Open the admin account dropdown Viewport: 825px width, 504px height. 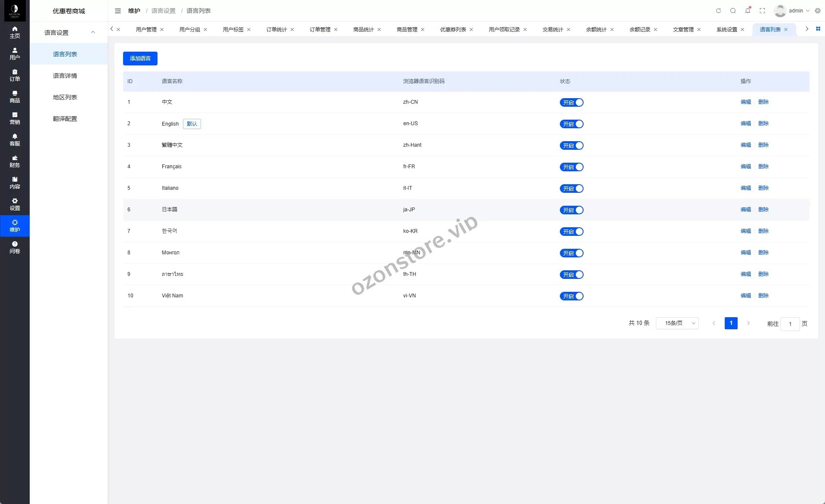[x=794, y=11]
